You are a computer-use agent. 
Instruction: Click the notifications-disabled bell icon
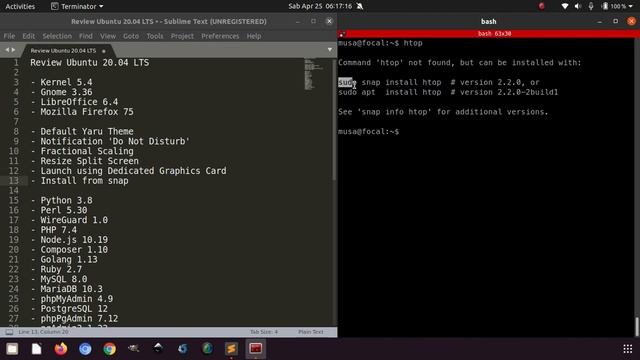(x=360, y=6)
